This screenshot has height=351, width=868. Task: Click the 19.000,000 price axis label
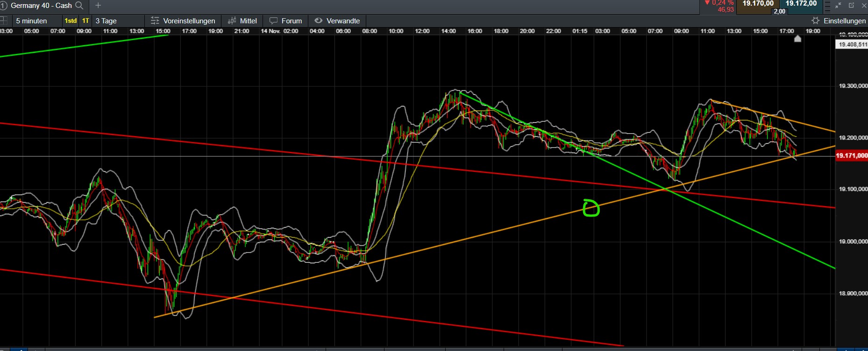853,241
